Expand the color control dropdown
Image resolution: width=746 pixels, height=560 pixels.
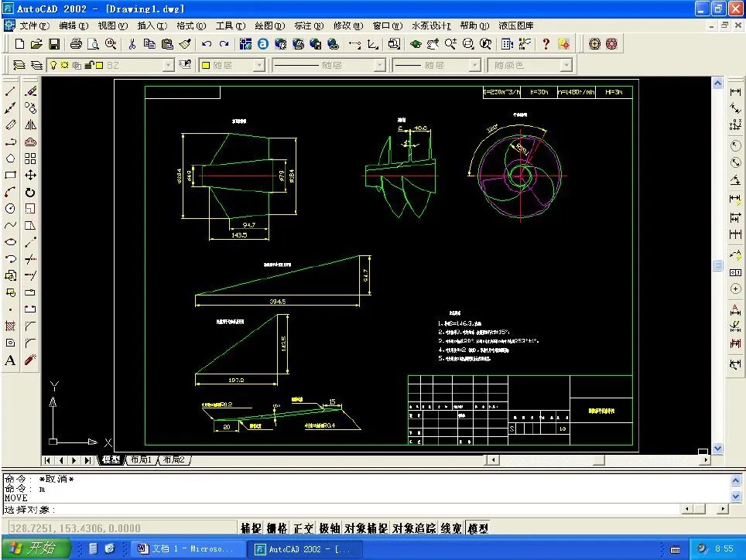[258, 65]
